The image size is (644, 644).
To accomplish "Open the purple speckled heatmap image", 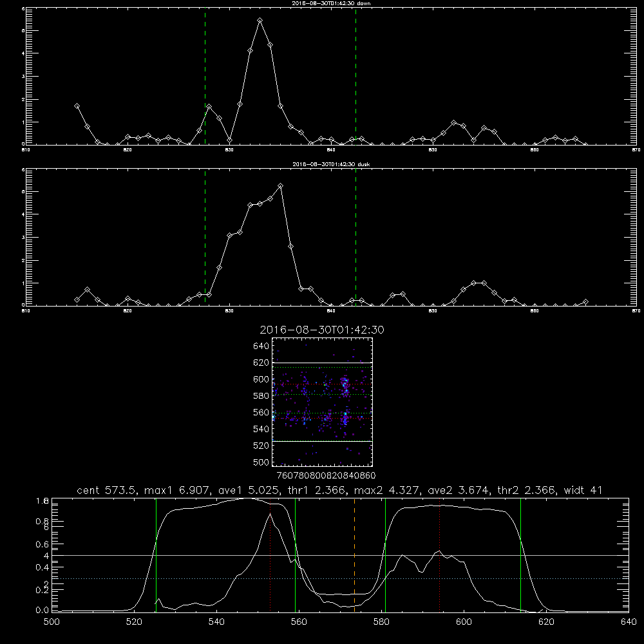I will (x=323, y=402).
